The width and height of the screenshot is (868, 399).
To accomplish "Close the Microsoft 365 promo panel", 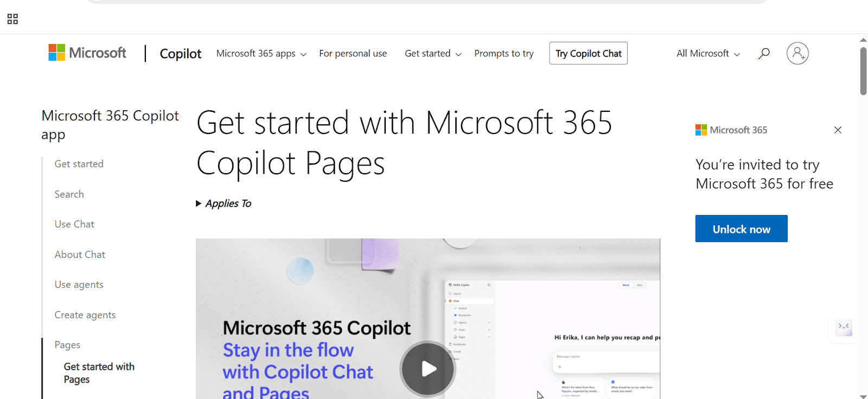I will pyautogui.click(x=838, y=130).
